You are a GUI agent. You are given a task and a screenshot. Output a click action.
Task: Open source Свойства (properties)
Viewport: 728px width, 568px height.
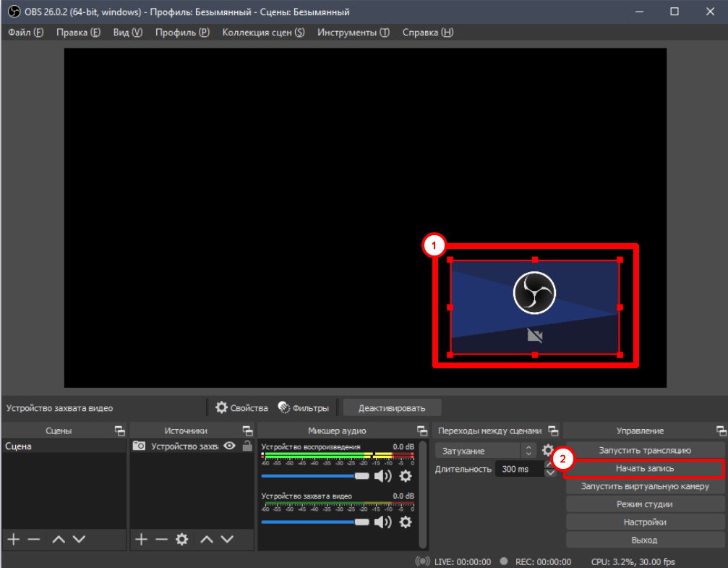[x=241, y=408]
